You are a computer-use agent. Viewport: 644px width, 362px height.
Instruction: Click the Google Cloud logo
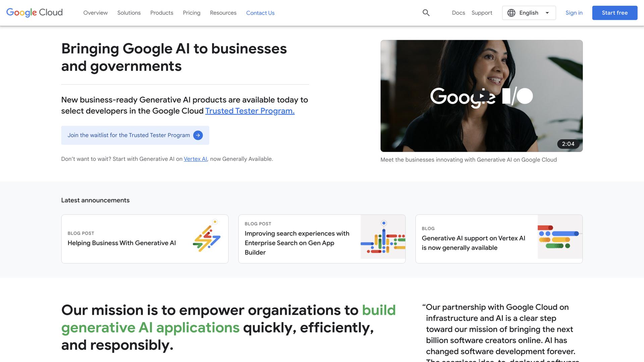[x=34, y=12]
